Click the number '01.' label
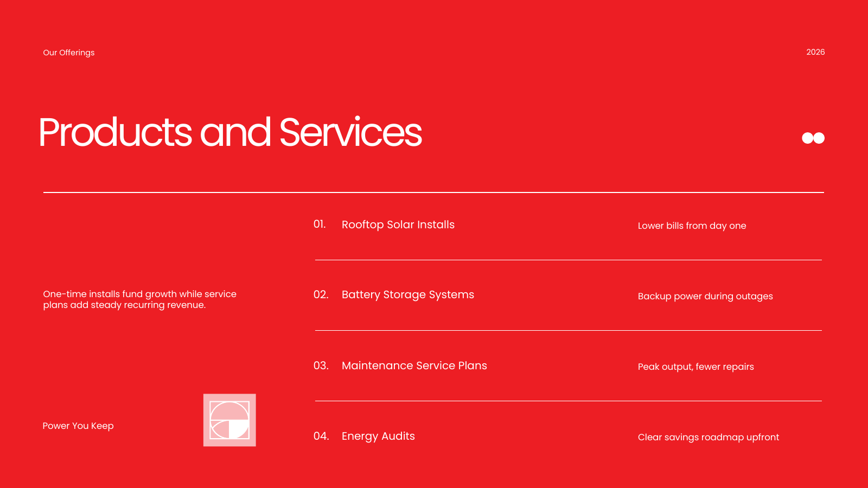Image resolution: width=868 pixels, height=488 pixels. (320, 224)
